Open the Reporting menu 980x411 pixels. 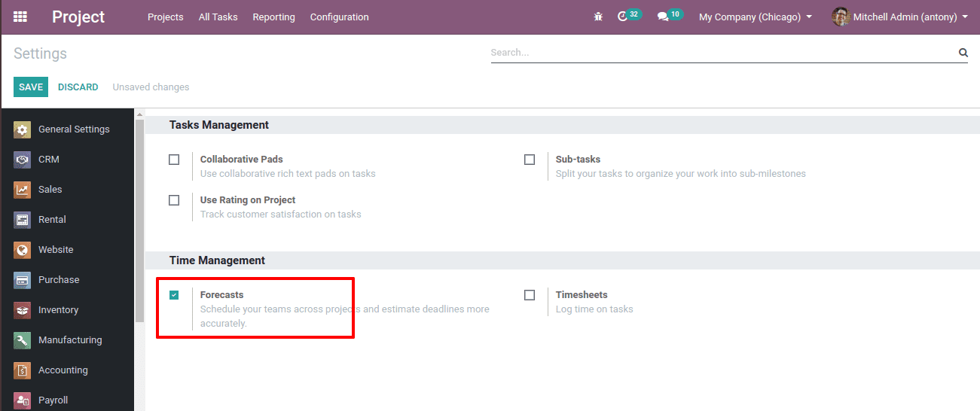274,17
